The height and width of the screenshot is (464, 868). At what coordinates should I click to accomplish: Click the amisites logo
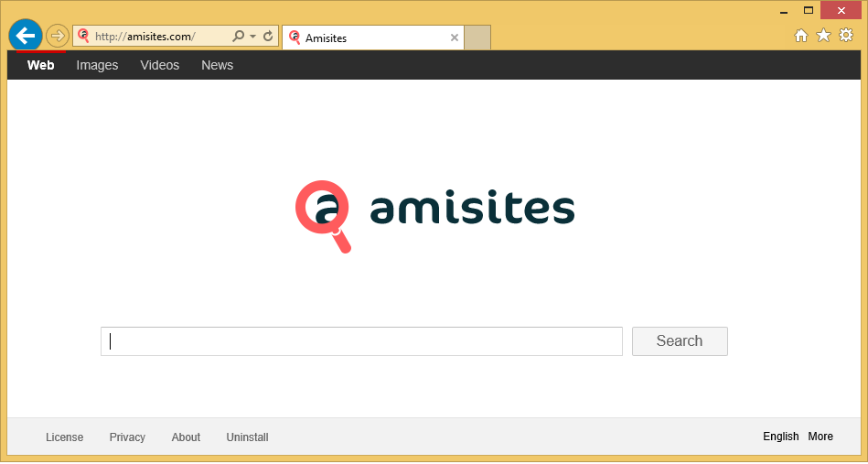[434, 217]
